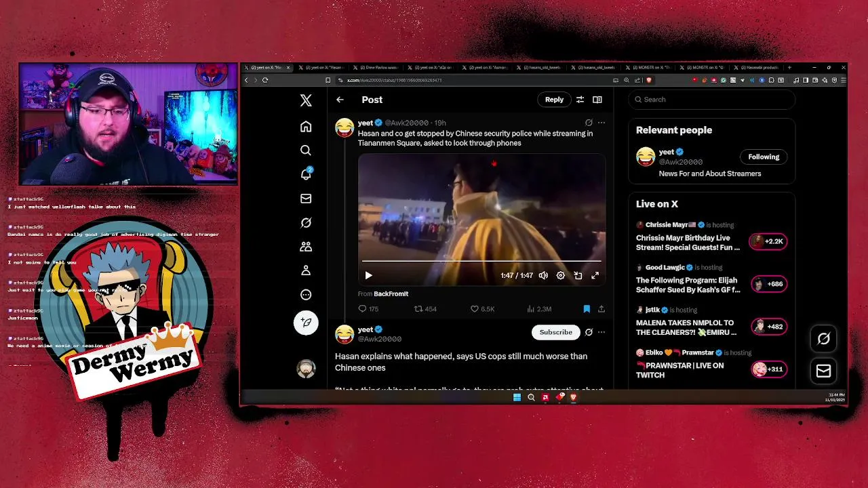Image resolution: width=868 pixels, height=488 pixels.
Task: Click the Reply button at the top
Action: coord(554,100)
